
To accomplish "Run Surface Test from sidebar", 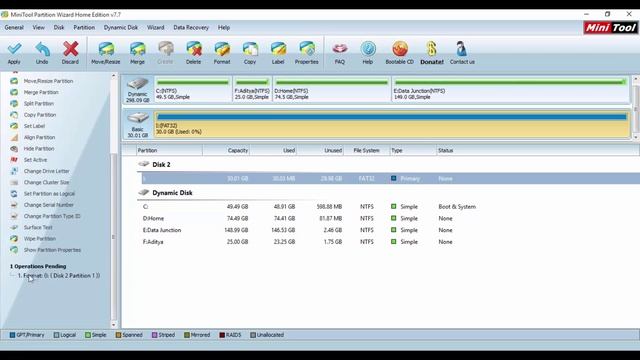I will [38, 227].
